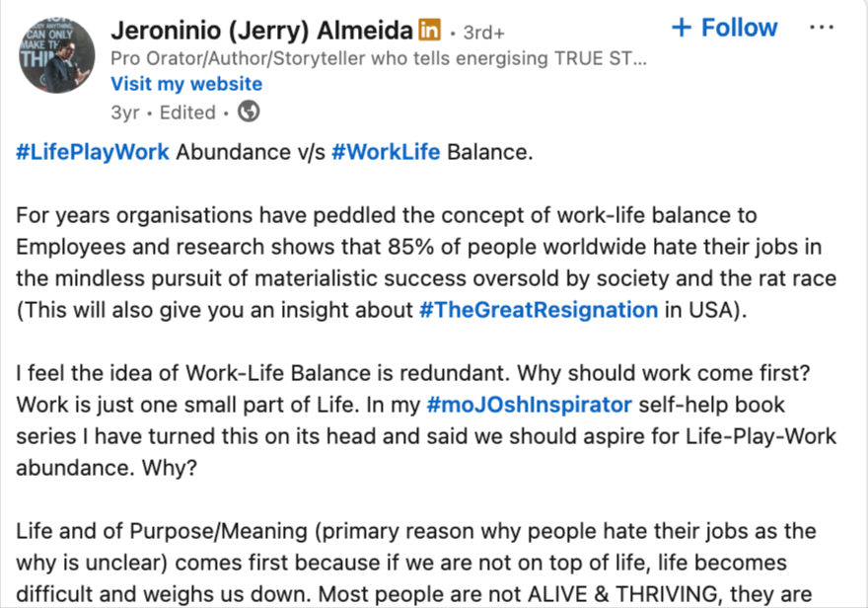This screenshot has height=608, width=868.
Task: Click the paragraph starting 'For years organisations'
Action: click(426, 263)
